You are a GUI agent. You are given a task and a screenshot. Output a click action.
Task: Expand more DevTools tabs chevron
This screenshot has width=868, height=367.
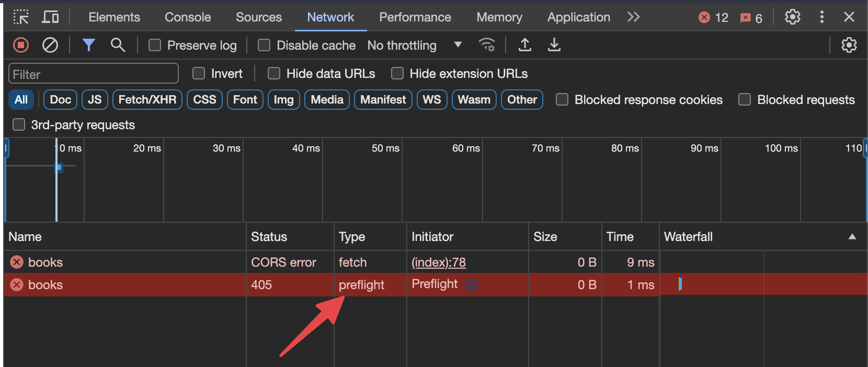[633, 17]
